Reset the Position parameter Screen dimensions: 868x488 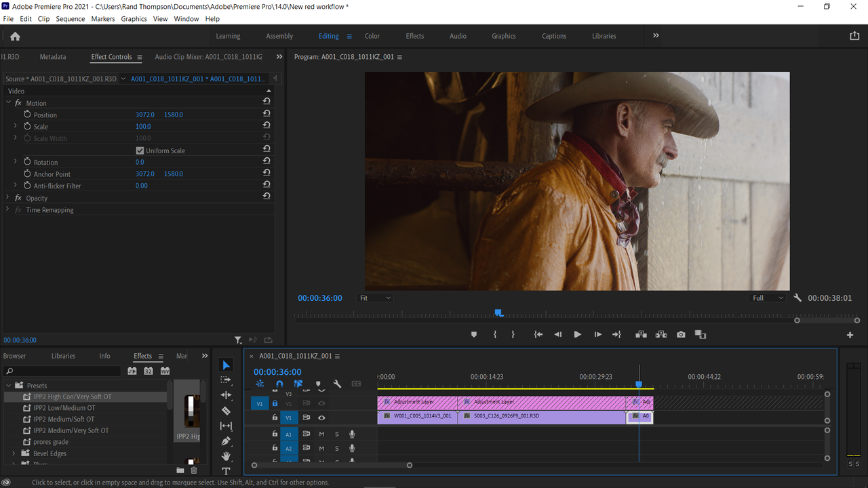coord(267,115)
